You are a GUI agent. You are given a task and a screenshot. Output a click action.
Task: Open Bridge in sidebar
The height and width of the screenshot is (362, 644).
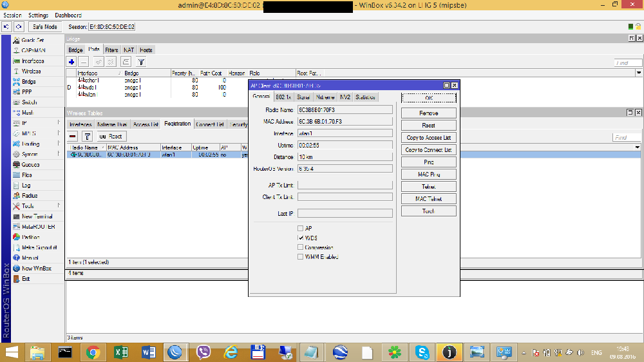tap(28, 82)
